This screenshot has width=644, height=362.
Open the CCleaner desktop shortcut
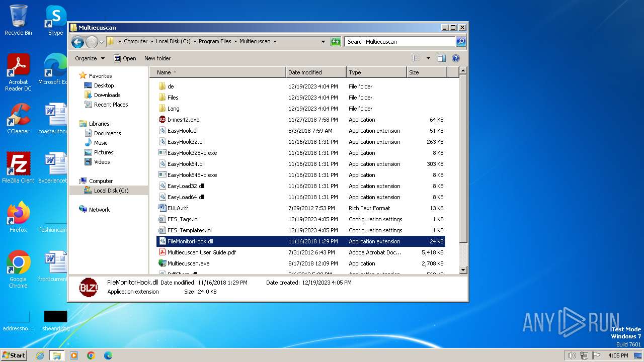(18, 119)
